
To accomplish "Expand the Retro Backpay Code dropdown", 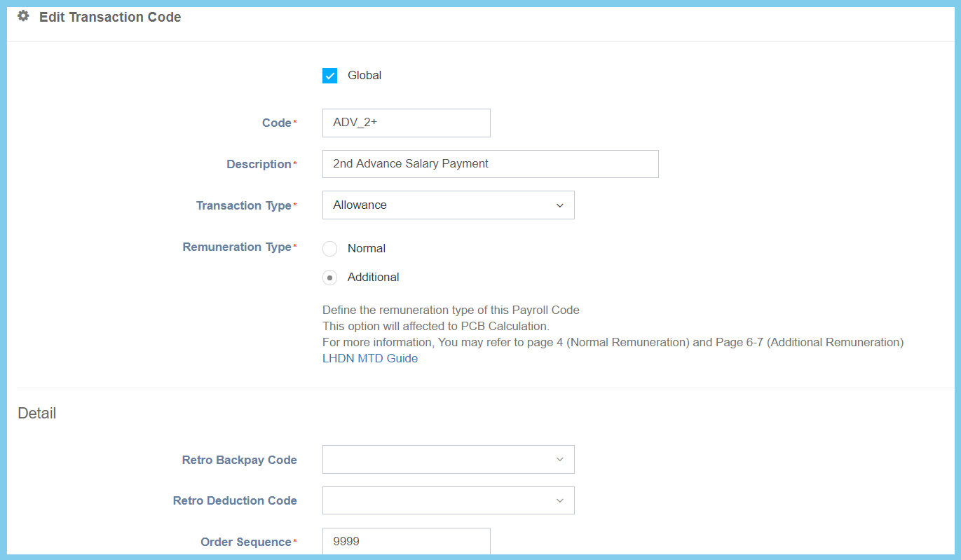I will tap(448, 460).
